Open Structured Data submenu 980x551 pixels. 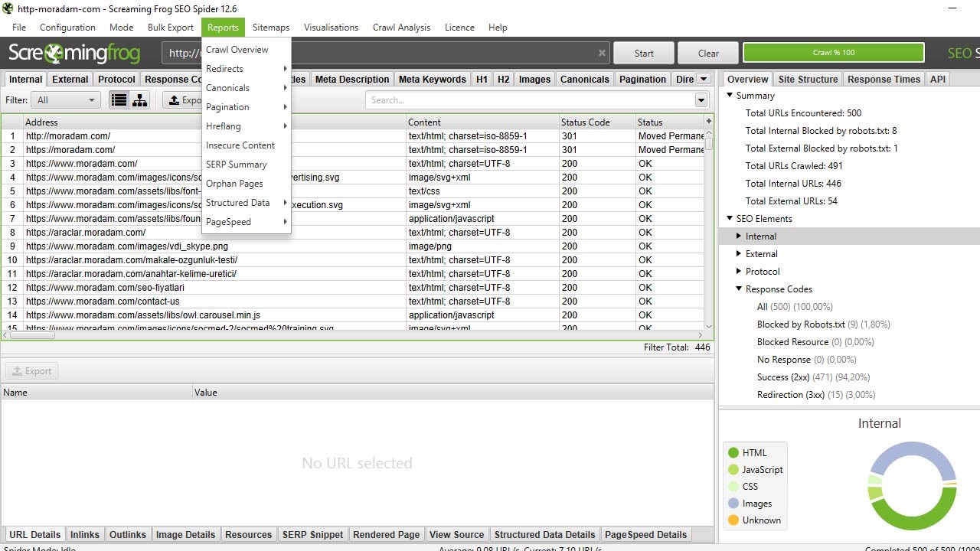[x=247, y=203]
